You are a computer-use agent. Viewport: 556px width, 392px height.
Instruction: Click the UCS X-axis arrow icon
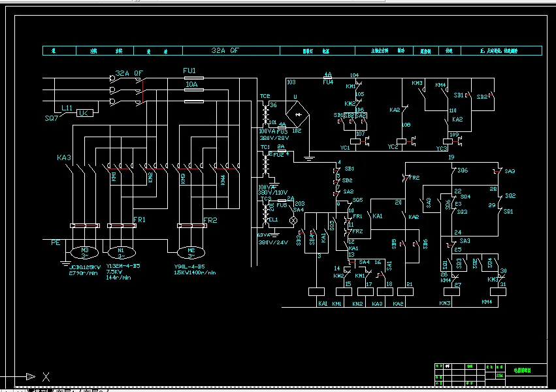coord(31,376)
